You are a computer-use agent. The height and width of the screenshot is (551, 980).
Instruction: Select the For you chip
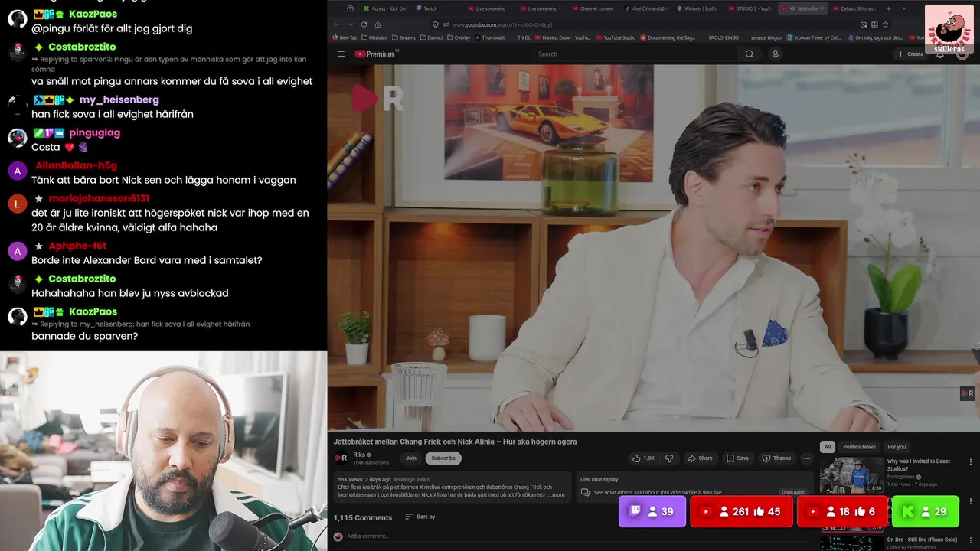897,447
